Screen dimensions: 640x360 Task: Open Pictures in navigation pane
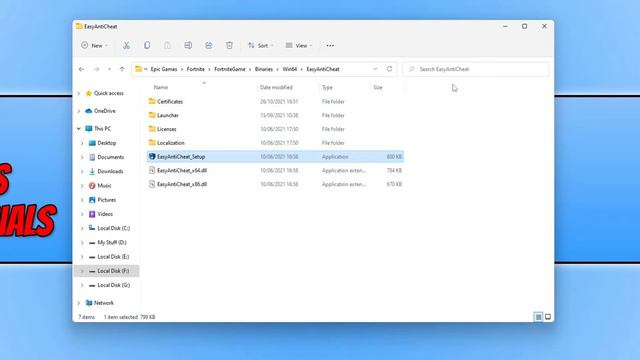click(107, 200)
